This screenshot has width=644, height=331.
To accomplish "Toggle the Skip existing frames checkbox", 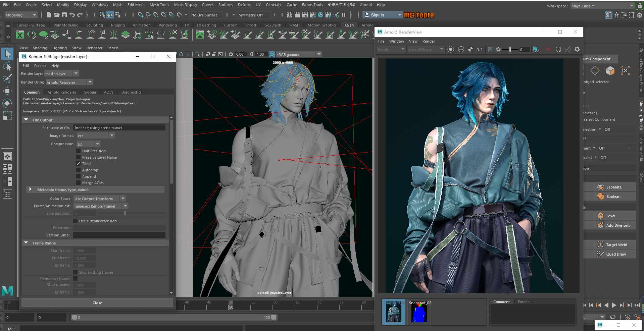I will 75,272.
